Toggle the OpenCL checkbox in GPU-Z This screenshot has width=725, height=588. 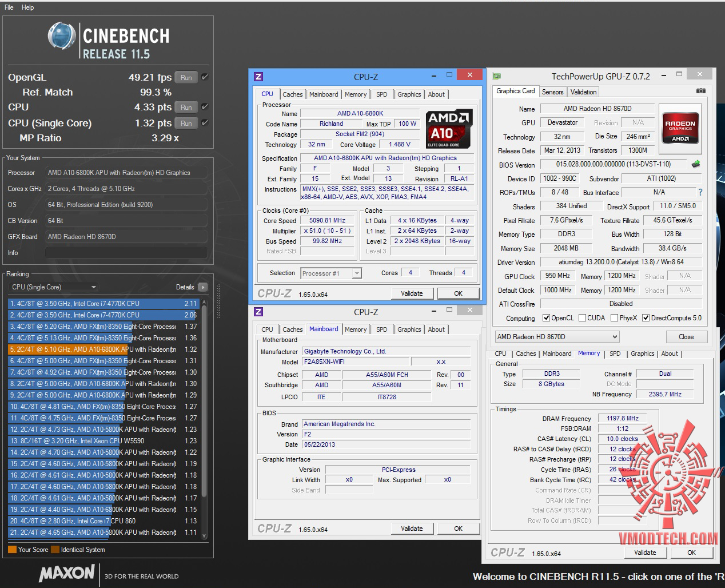click(x=546, y=318)
